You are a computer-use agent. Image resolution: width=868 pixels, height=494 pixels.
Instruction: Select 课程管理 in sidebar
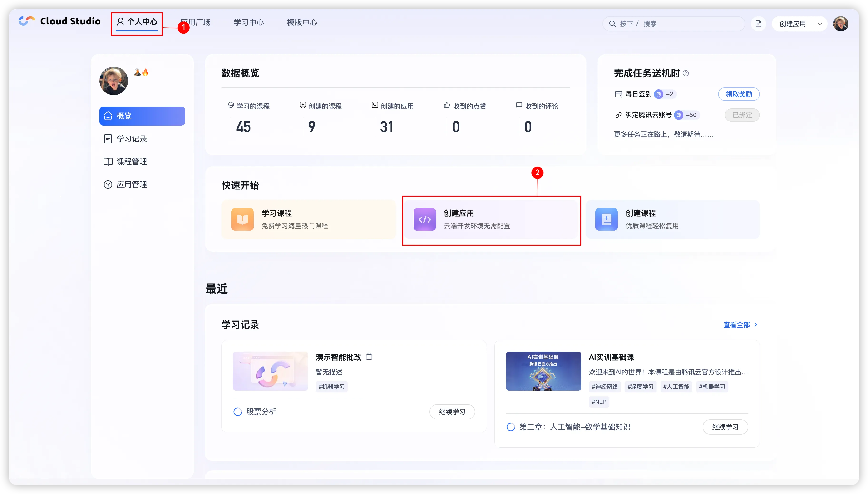click(x=131, y=161)
